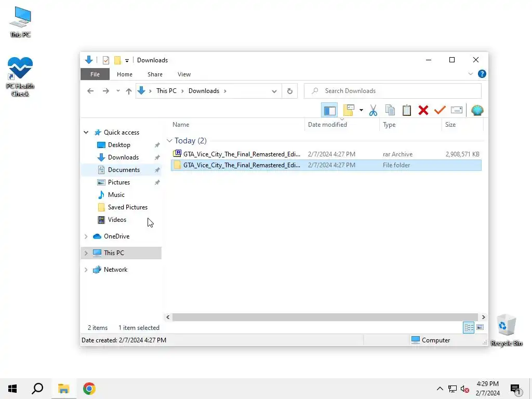Select the Recycle Bin desktop icon
The width and height of the screenshot is (532, 399).
click(x=506, y=330)
